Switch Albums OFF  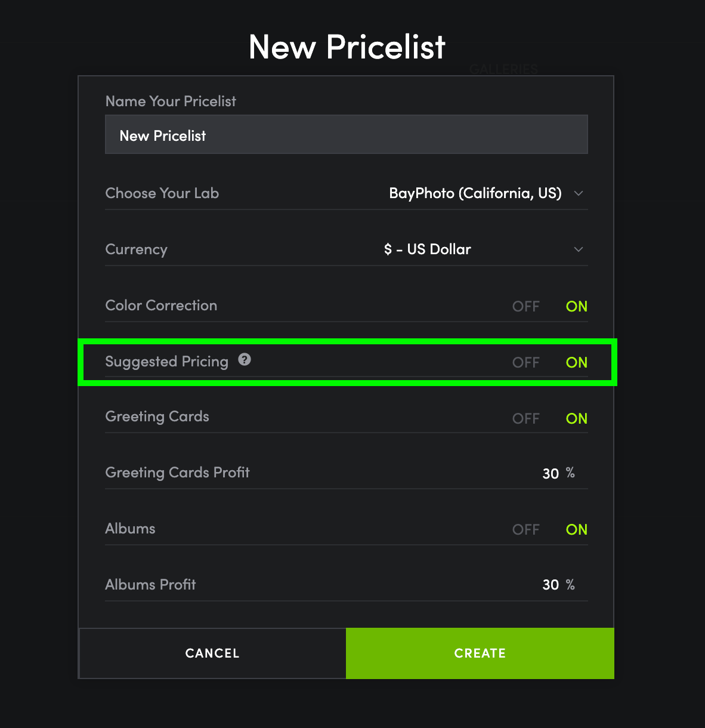click(525, 529)
